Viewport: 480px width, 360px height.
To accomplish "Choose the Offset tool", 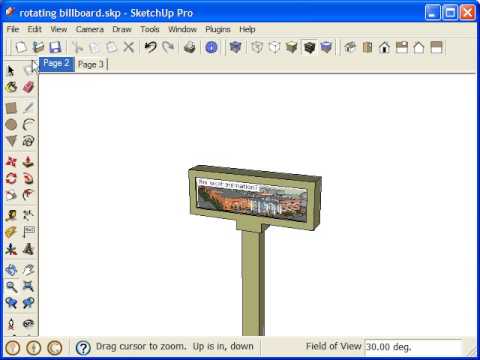I will coord(29,195).
